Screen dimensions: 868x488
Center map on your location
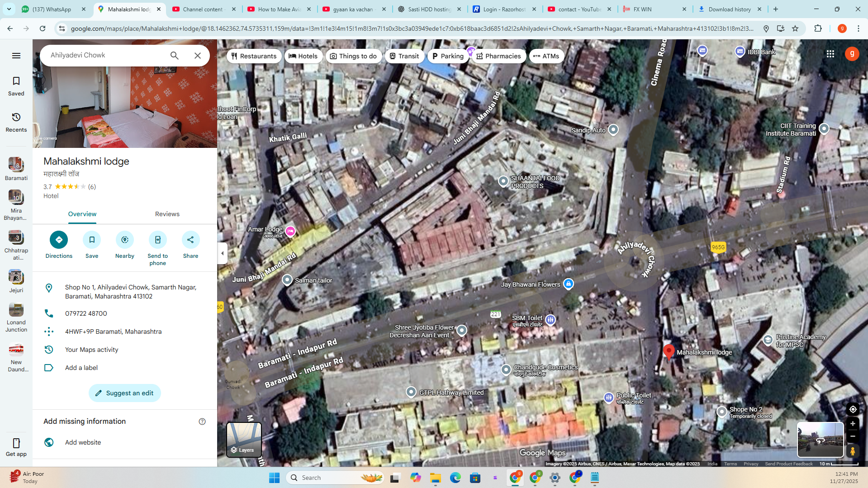click(x=853, y=409)
